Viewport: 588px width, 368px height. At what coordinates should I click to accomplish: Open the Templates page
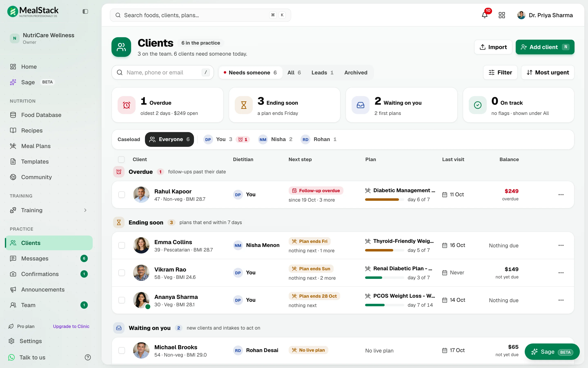(49, 162)
